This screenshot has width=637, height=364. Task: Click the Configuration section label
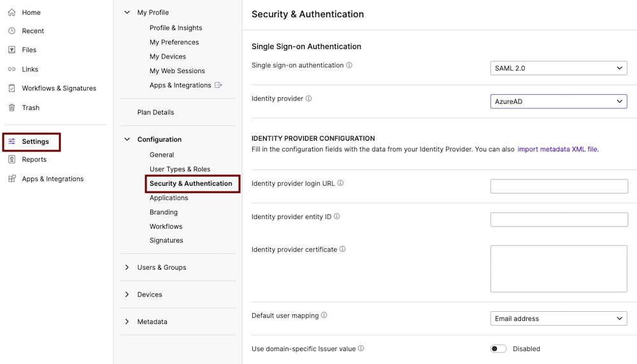click(159, 139)
